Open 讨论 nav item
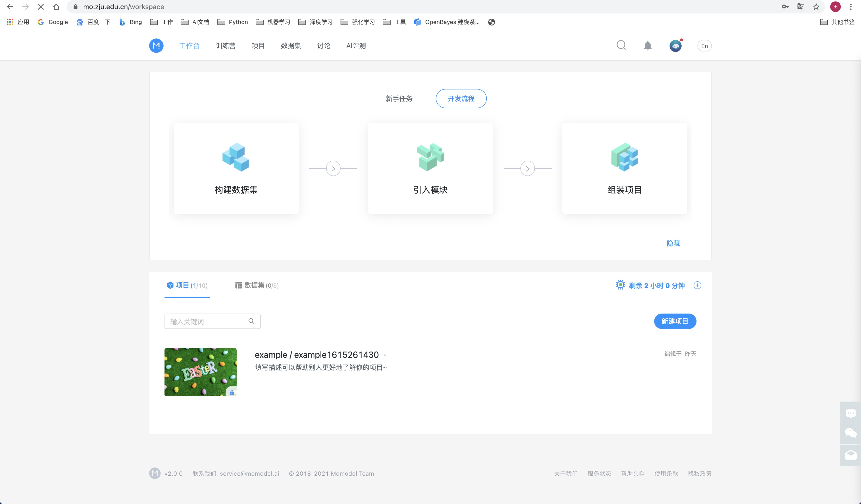This screenshot has height=504, width=861. 323,46
